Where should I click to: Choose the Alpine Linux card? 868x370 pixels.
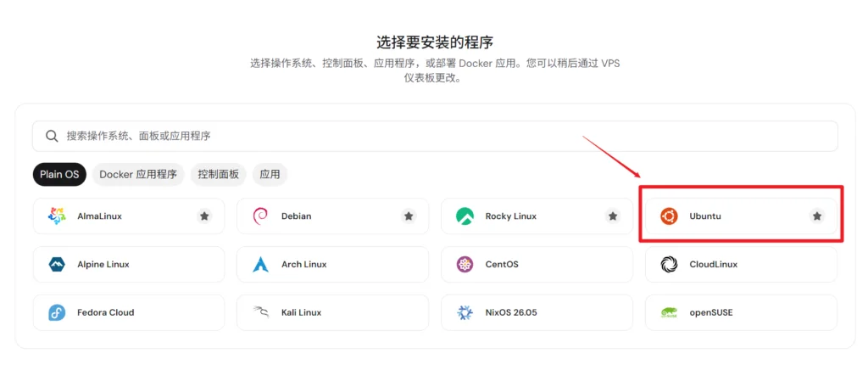tap(129, 264)
